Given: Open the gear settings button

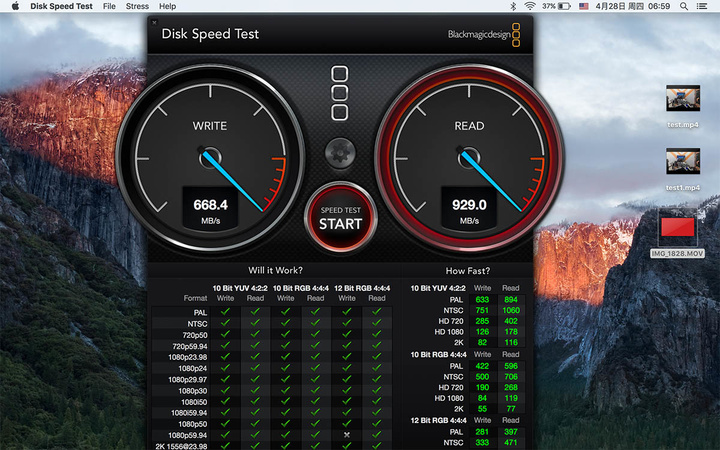Looking at the screenshot, I should tap(340, 153).
